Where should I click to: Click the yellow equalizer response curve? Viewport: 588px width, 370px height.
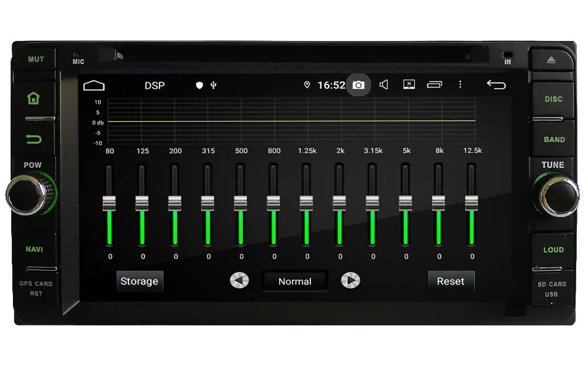[x=292, y=121]
